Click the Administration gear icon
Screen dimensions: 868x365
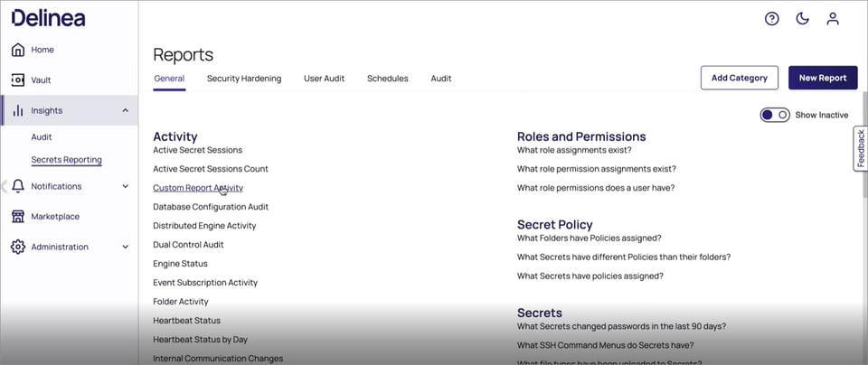(18, 247)
